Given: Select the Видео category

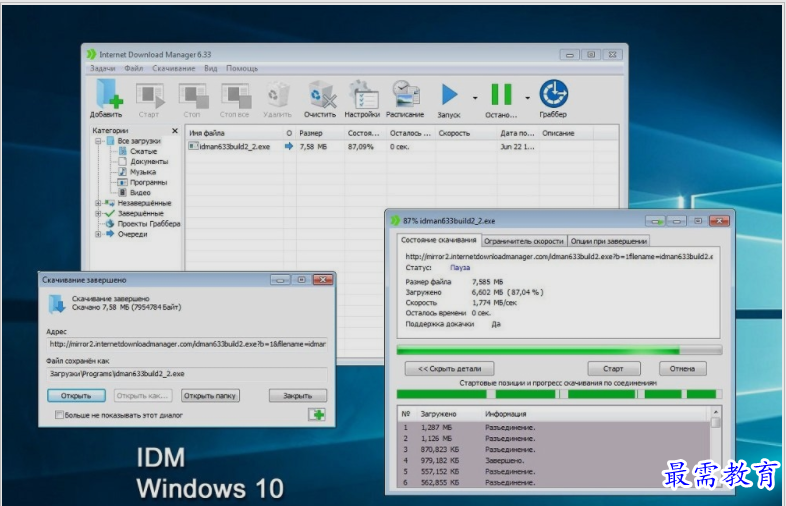Looking at the screenshot, I should 140,193.
